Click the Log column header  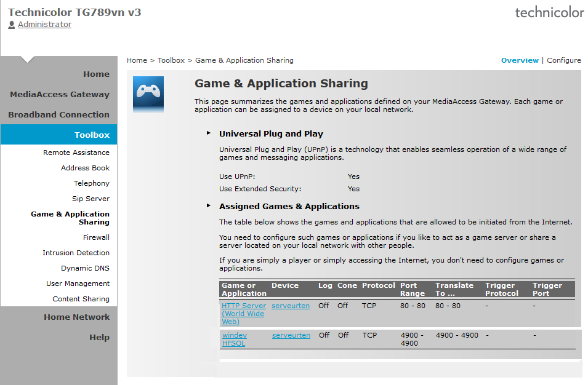[325, 285]
